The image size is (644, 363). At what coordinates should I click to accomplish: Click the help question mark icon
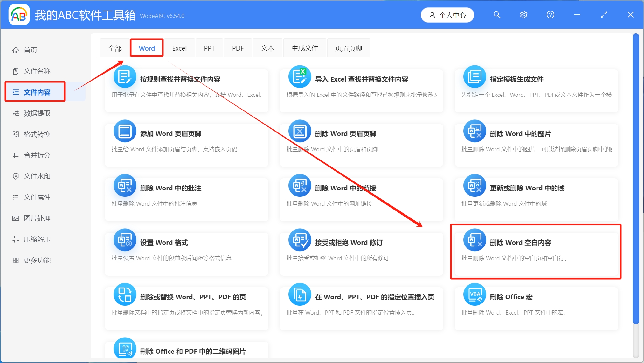(x=550, y=15)
